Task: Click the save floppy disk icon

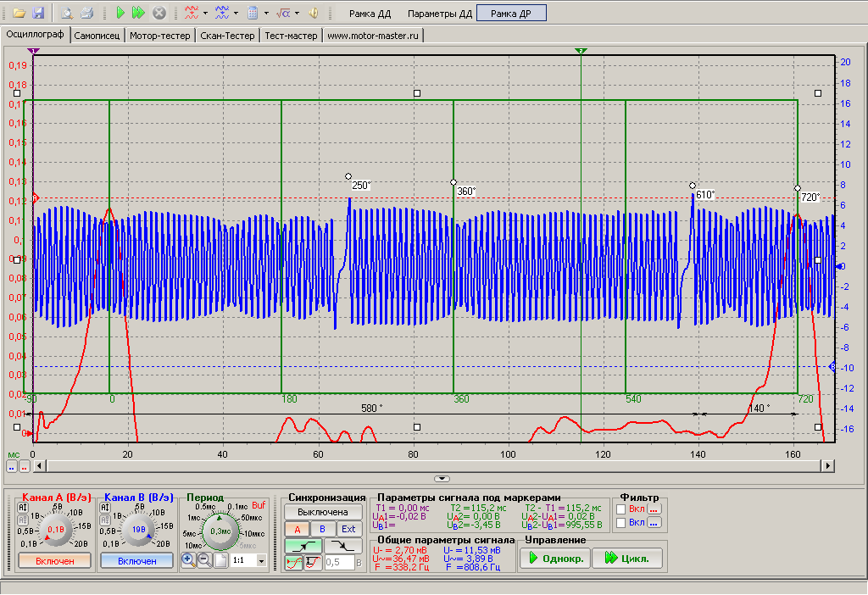Action: 38,13
